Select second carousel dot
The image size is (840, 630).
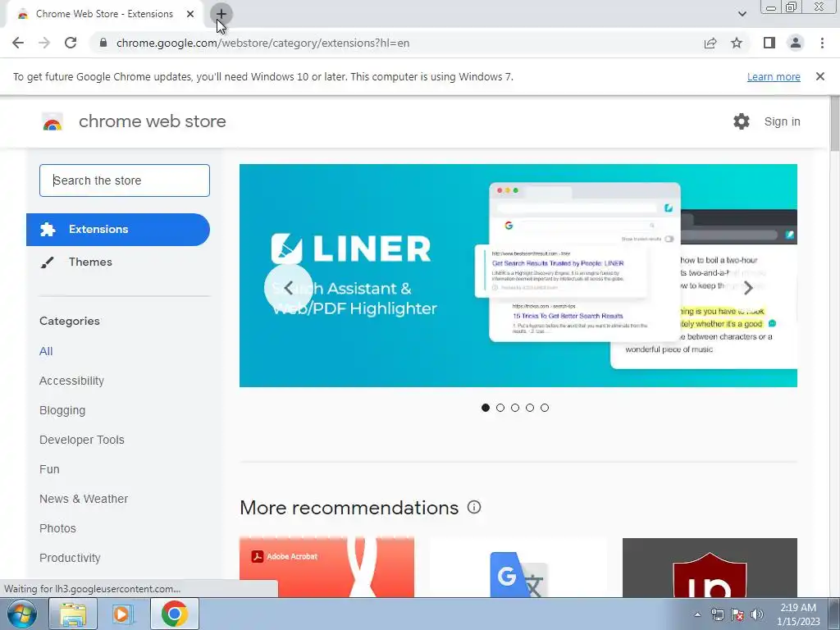[x=500, y=408]
